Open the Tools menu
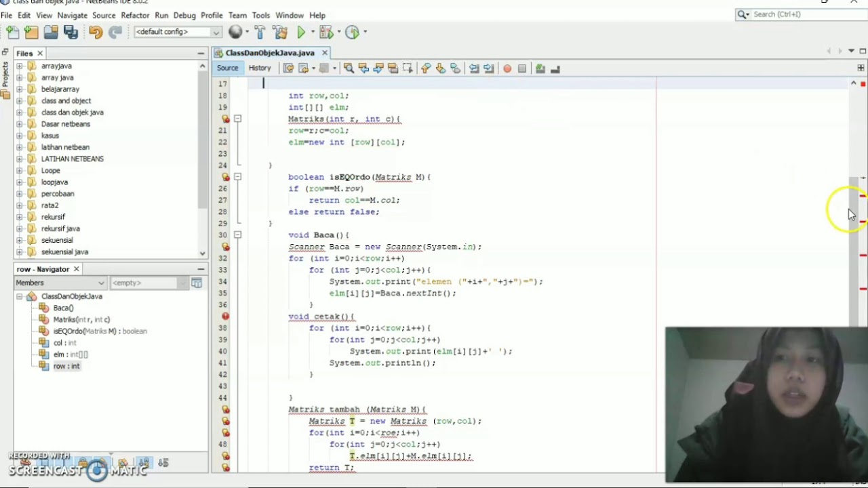 coord(260,15)
